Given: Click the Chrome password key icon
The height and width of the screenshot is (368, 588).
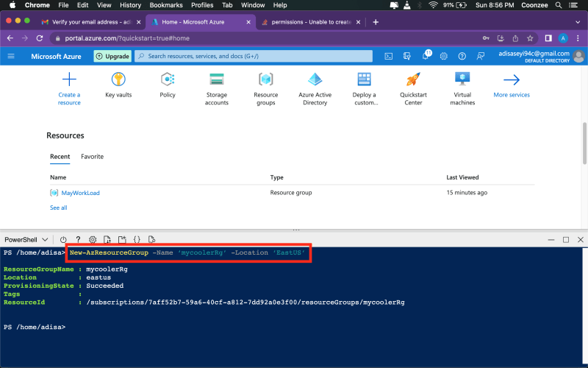Looking at the screenshot, I should click(486, 38).
